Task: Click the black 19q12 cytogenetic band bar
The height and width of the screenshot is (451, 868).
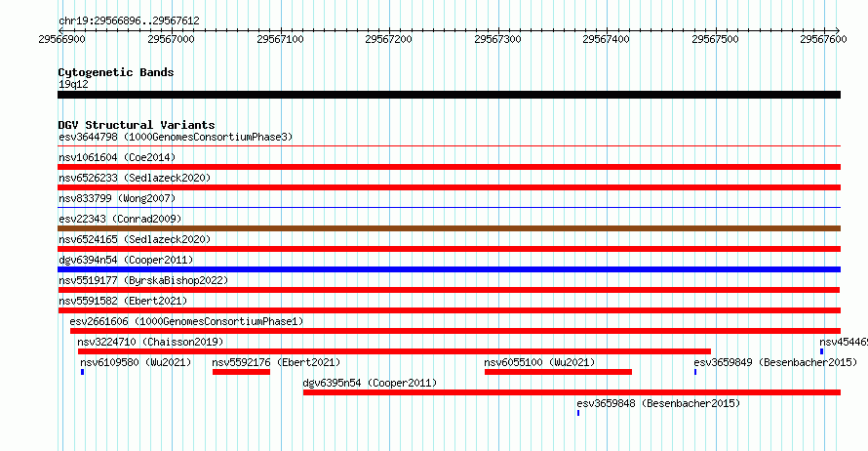Action: tap(449, 95)
